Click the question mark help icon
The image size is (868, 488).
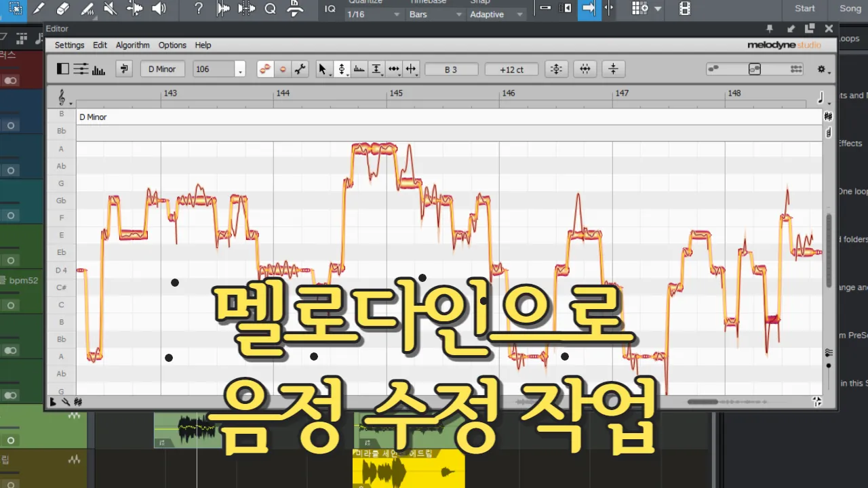[198, 8]
